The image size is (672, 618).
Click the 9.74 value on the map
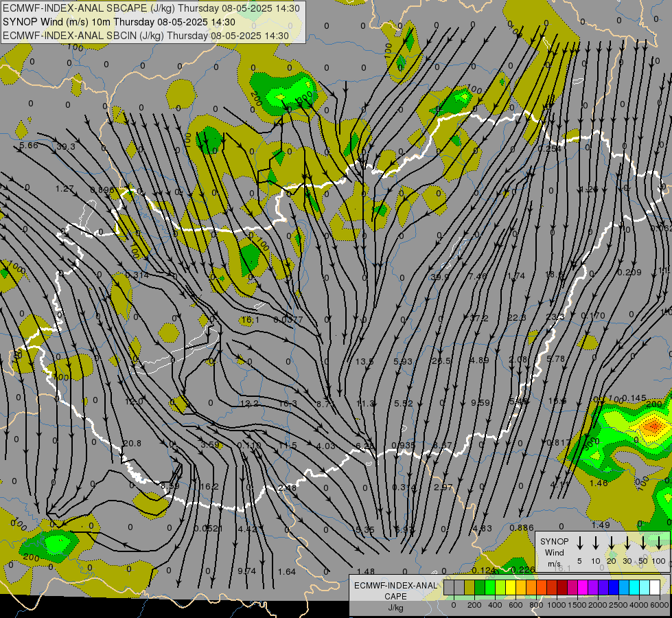pyautogui.click(x=247, y=571)
